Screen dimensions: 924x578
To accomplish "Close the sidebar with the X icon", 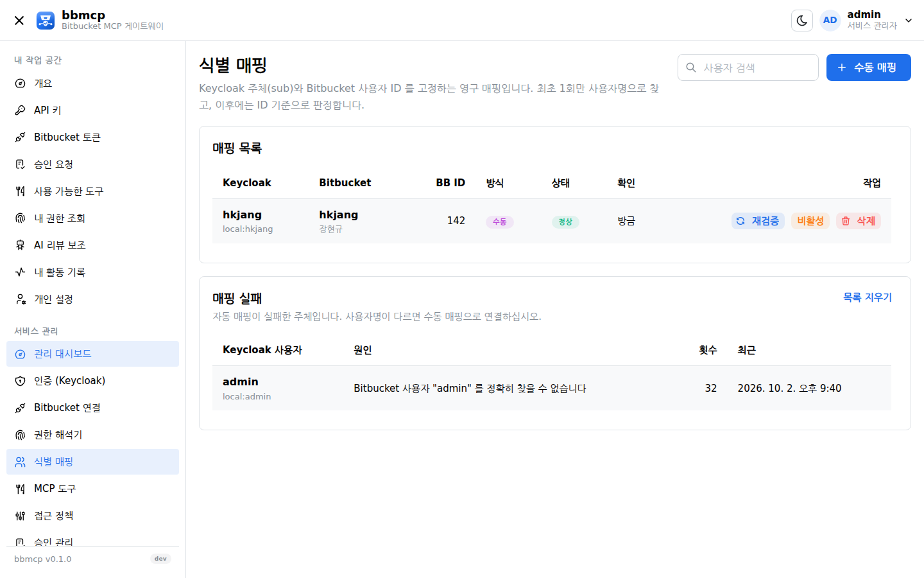I will pos(19,21).
